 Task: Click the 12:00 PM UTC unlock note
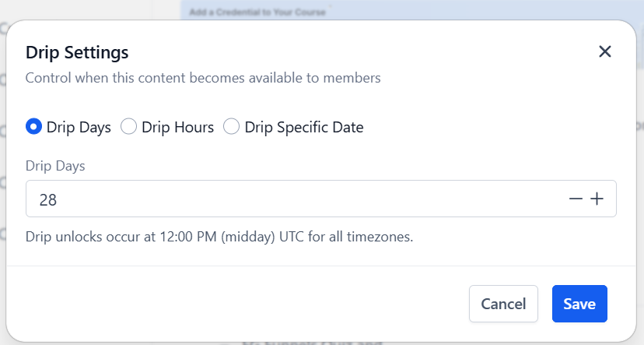219,237
